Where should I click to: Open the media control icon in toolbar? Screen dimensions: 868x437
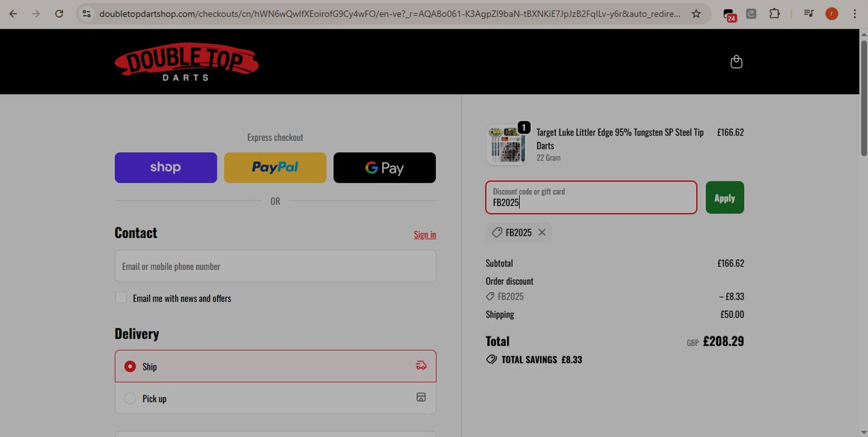[808, 13]
